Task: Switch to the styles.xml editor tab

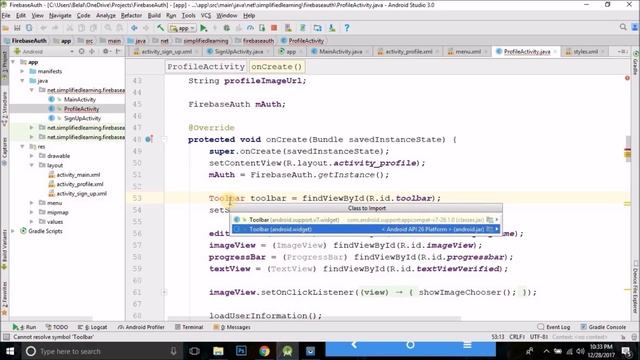Action: point(584,51)
